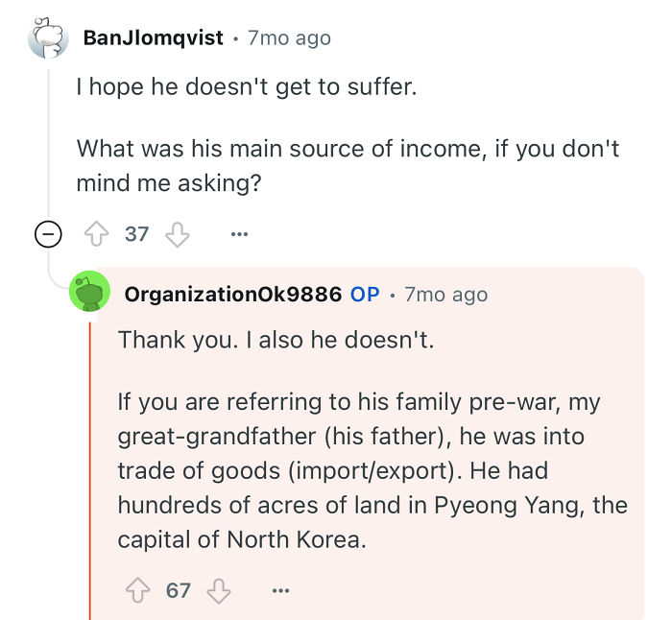Screen dimensions: 672x620
Task: View BanJlomqvist's snoo avatar
Action: pyautogui.click(x=48, y=38)
